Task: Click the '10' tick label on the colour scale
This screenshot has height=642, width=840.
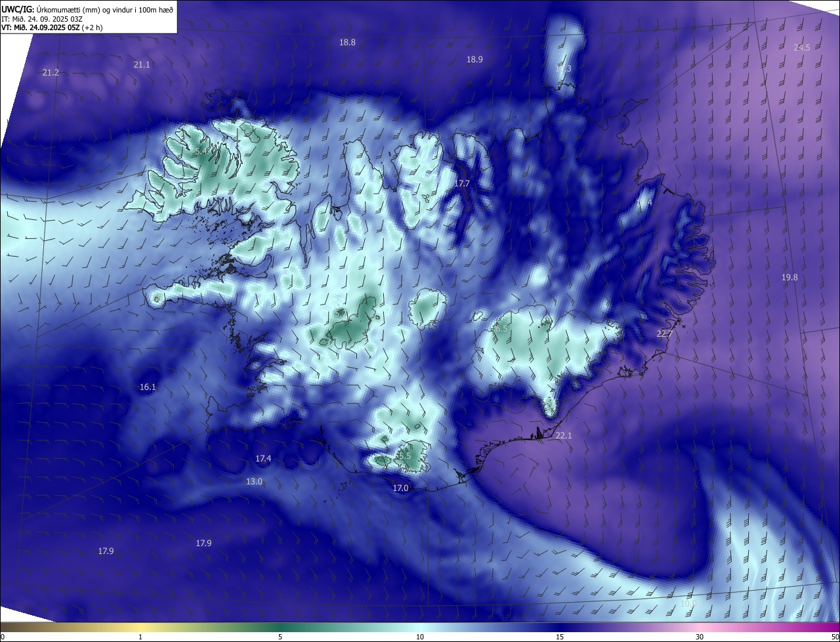Action: tap(420, 637)
